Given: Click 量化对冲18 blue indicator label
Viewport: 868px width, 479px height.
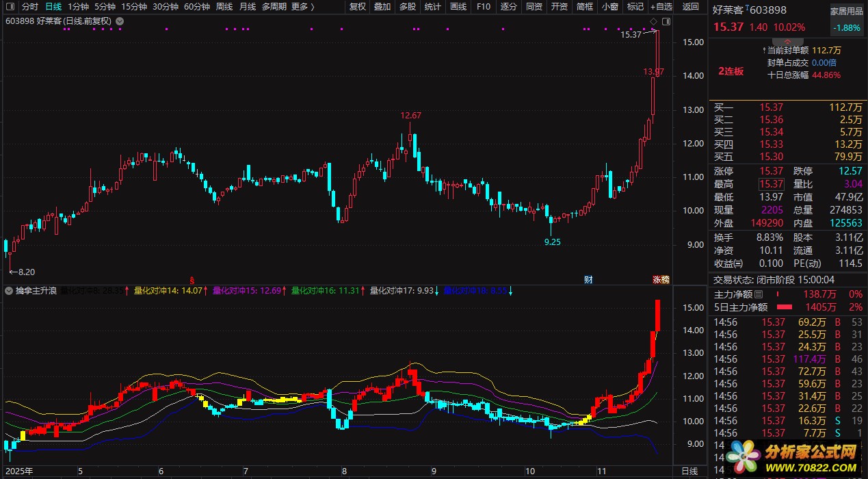Looking at the screenshot, I should pos(475,291).
